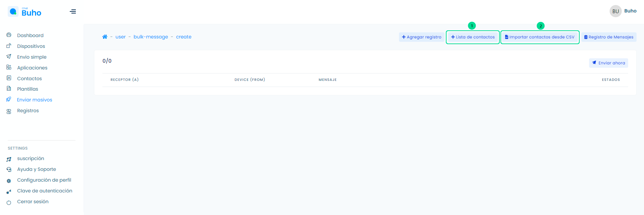This screenshot has height=215, width=644.
Task: Go to Configuración de perfil
Action: click(44, 180)
